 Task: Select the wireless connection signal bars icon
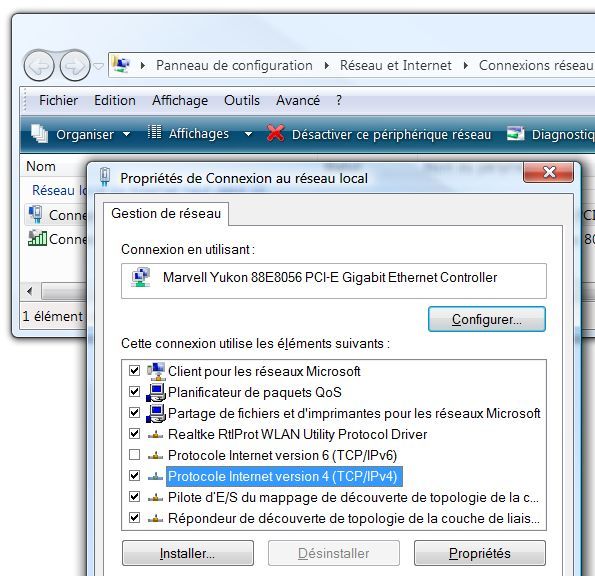pos(37,238)
